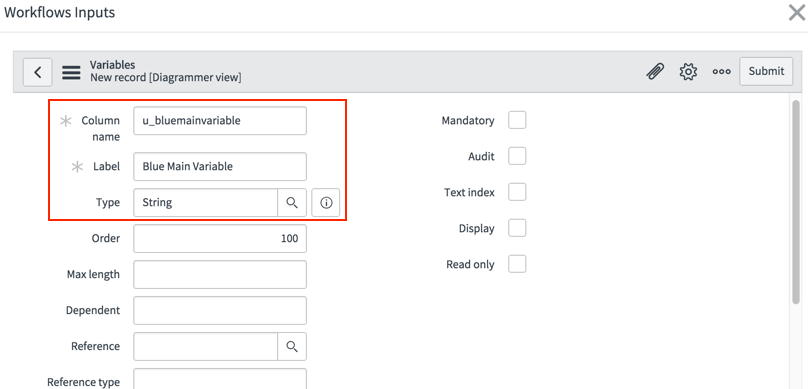Close the Workflows Inputs dialog
This screenshot has width=808, height=389.
pyautogui.click(x=797, y=12)
